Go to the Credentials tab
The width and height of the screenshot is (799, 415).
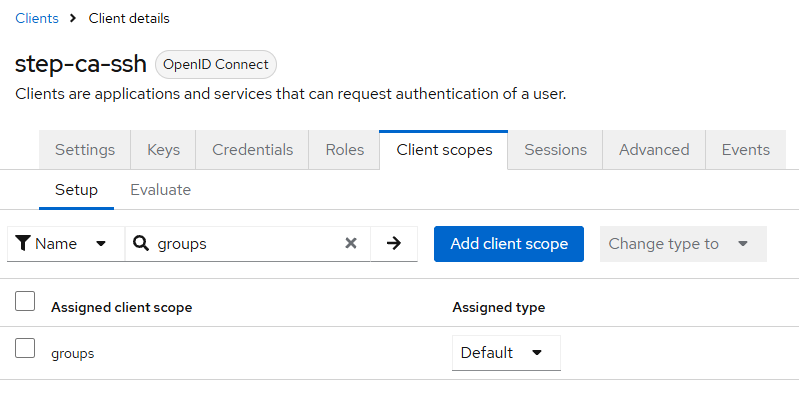252,150
